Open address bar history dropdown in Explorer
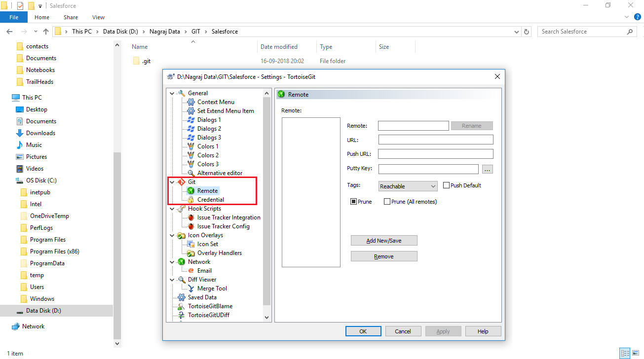This screenshot has width=644, height=359. (517, 32)
